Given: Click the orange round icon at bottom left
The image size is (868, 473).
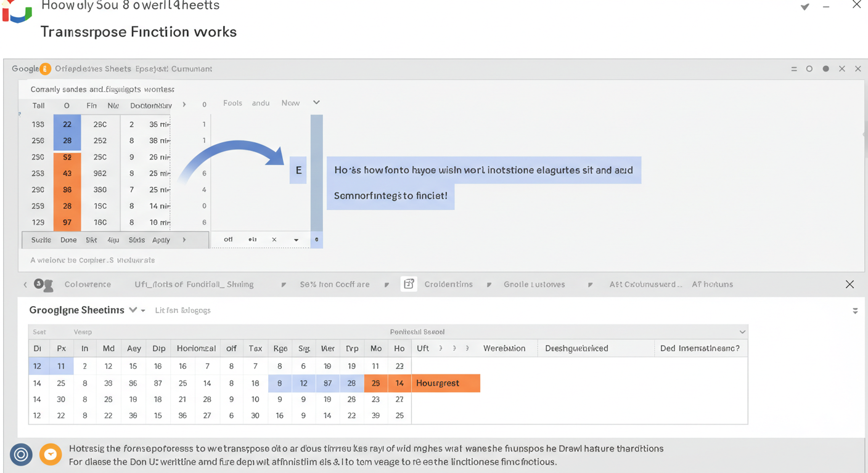Looking at the screenshot, I should point(51,455).
